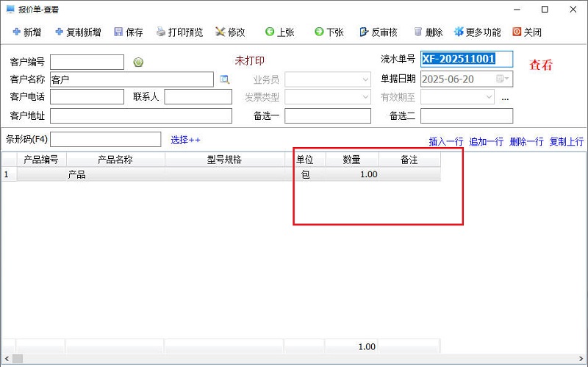
Task: Click the 客户地址 input field
Action: click(141, 115)
